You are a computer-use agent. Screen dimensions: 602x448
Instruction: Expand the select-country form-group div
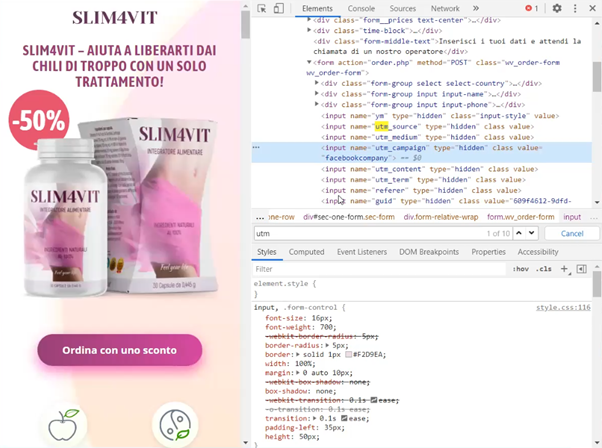[x=317, y=83]
